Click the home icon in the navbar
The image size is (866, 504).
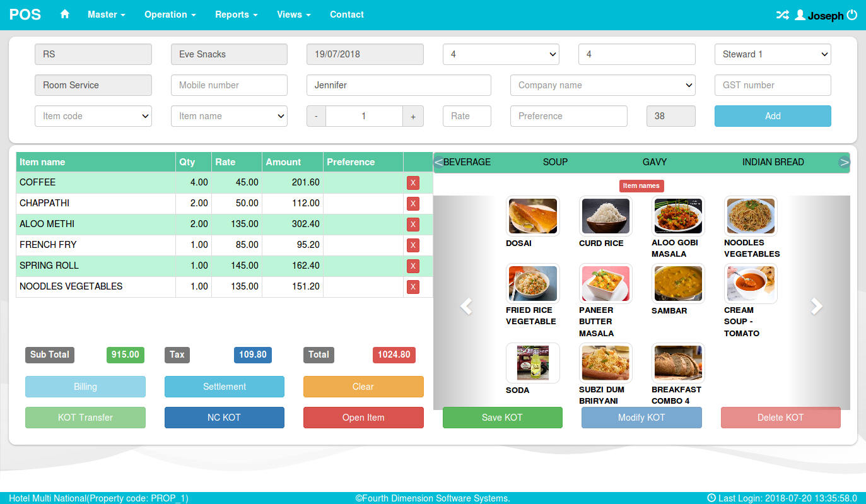(65, 15)
